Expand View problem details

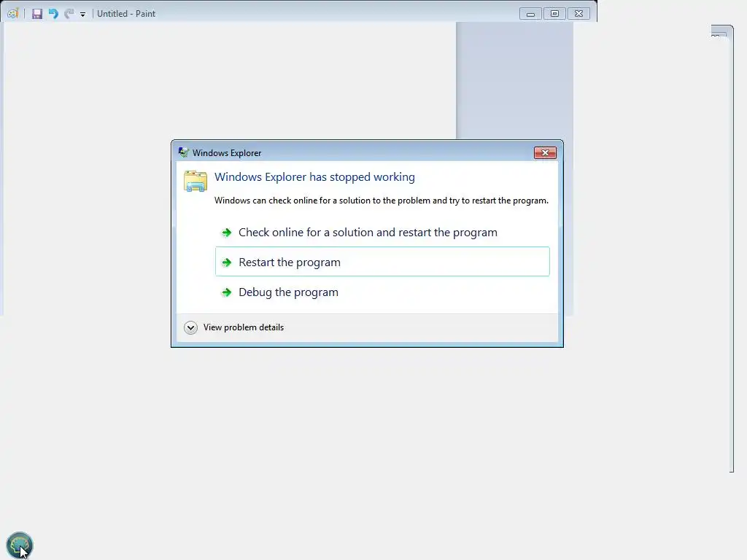[234, 327]
